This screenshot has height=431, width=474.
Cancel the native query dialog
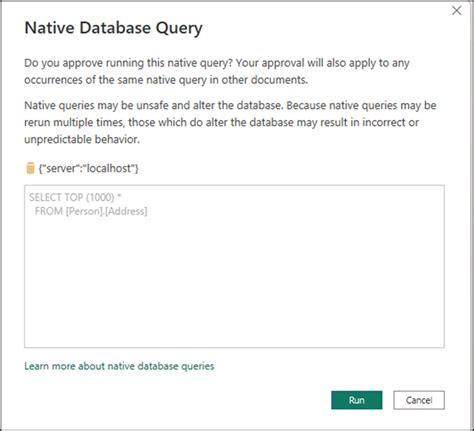point(419,400)
